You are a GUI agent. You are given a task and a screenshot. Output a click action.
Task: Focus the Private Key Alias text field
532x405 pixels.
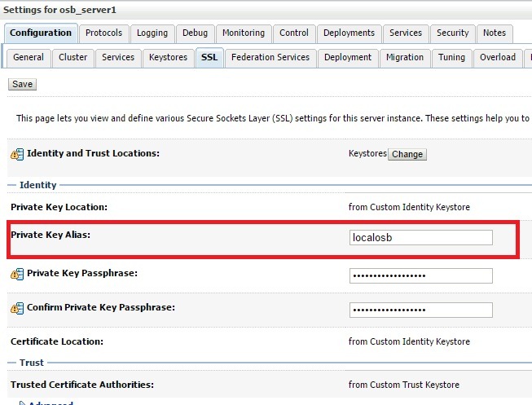(x=421, y=237)
